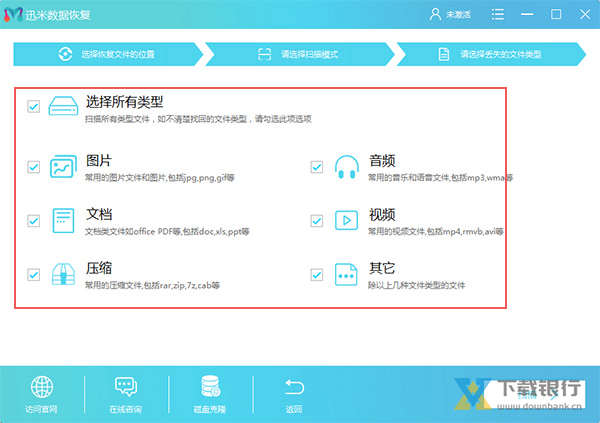Viewport: 600px width, 423px height.
Task: Click the 视频 label
Action: (x=382, y=214)
